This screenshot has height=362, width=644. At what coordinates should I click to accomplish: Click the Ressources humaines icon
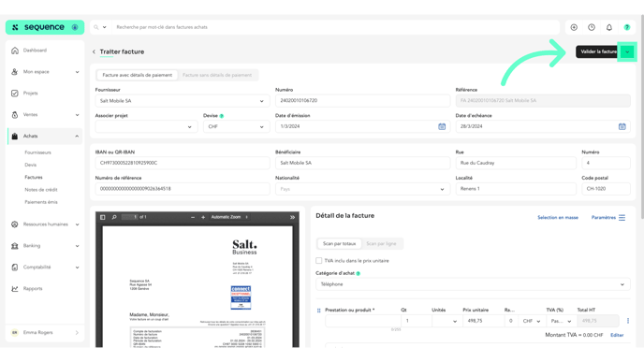point(15,224)
